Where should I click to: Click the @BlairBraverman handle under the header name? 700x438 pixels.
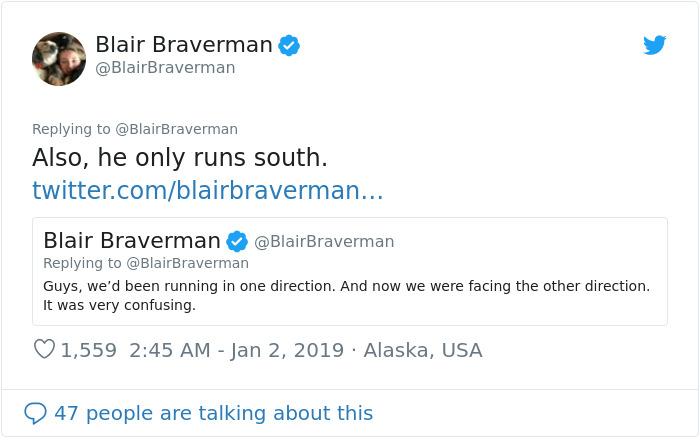click(x=165, y=68)
